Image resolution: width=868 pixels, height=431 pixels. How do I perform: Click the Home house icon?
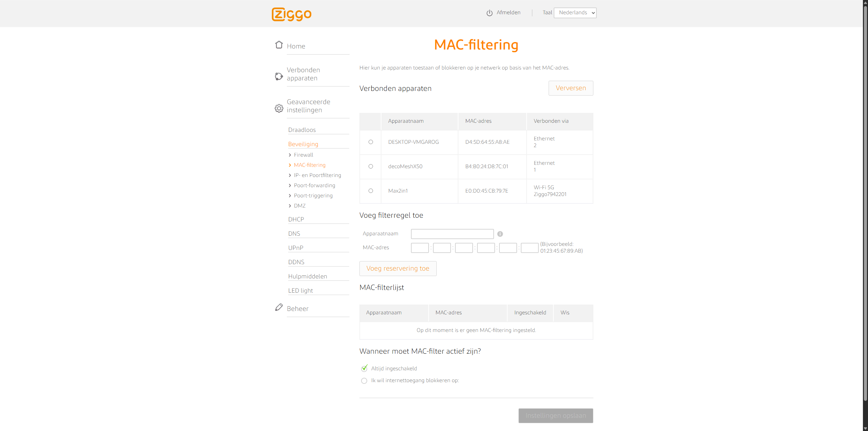click(279, 45)
